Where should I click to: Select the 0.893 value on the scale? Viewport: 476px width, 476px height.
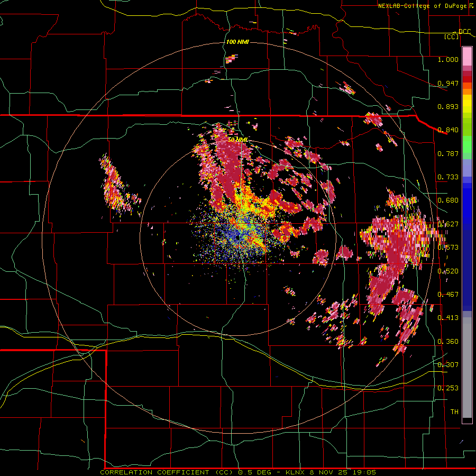pos(448,106)
